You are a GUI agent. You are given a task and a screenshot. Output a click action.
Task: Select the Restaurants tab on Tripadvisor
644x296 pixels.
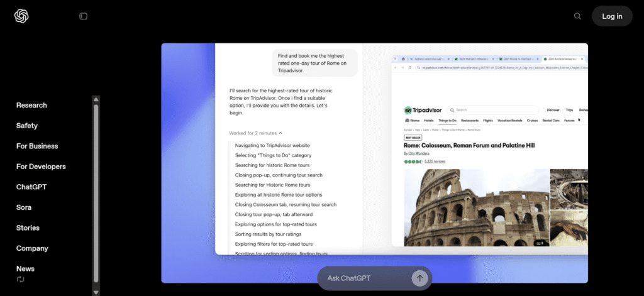click(x=469, y=121)
